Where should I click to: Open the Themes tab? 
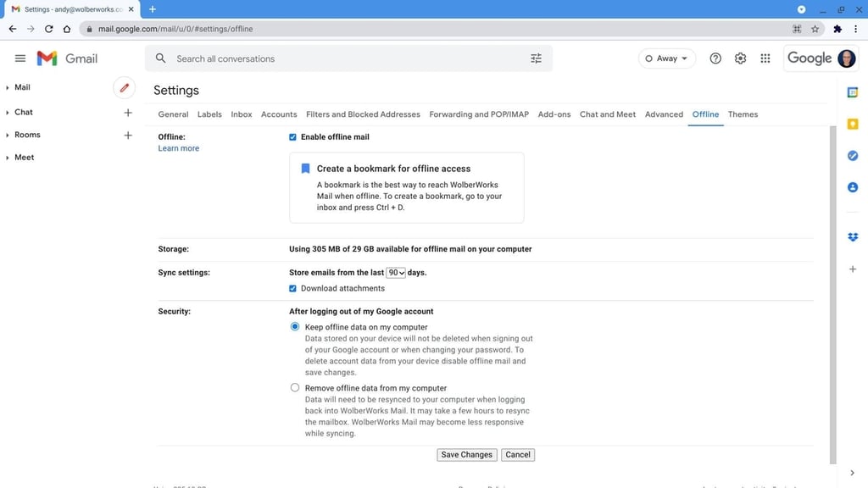click(743, 114)
